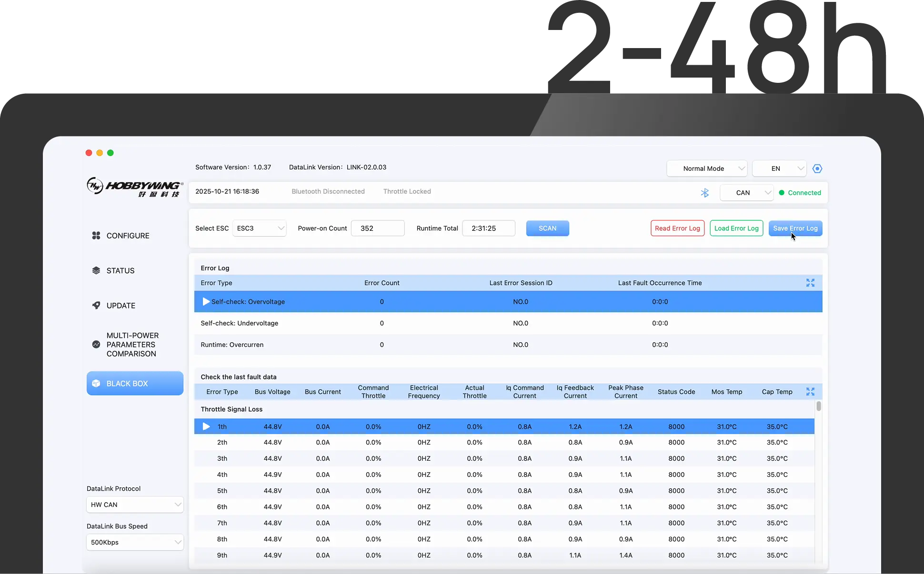Expand the last fault data fullscreen icon

810,392
